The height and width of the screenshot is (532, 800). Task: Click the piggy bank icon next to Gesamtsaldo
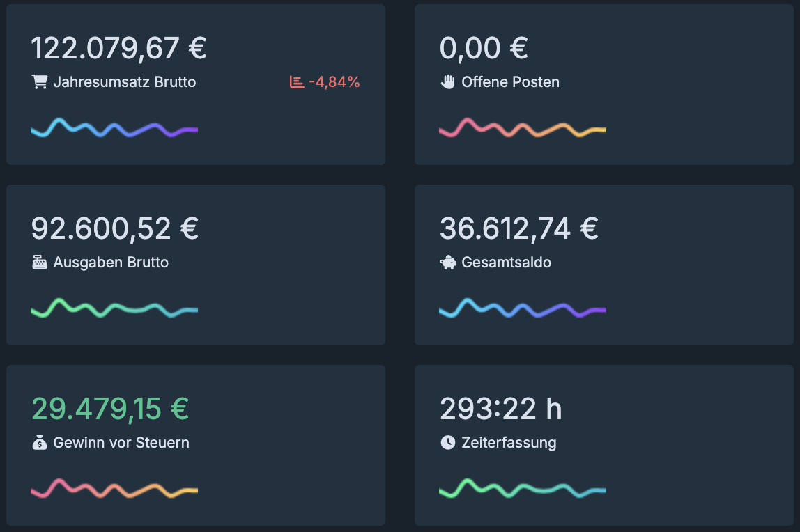[449, 263]
